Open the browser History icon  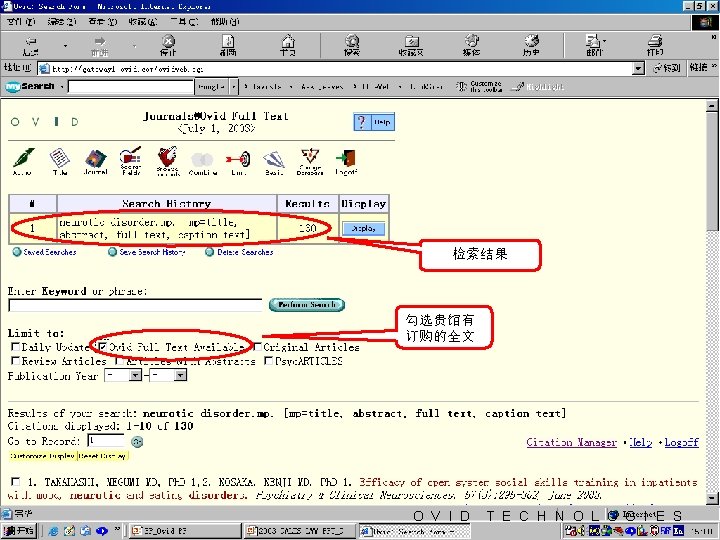click(531, 45)
